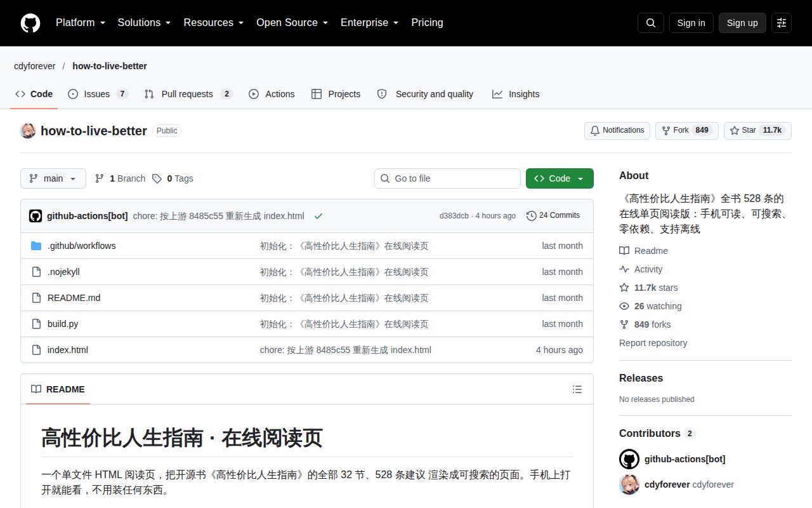This screenshot has width=812, height=508.
Task: Open the GitHub homepage logo
Action: click(30, 23)
